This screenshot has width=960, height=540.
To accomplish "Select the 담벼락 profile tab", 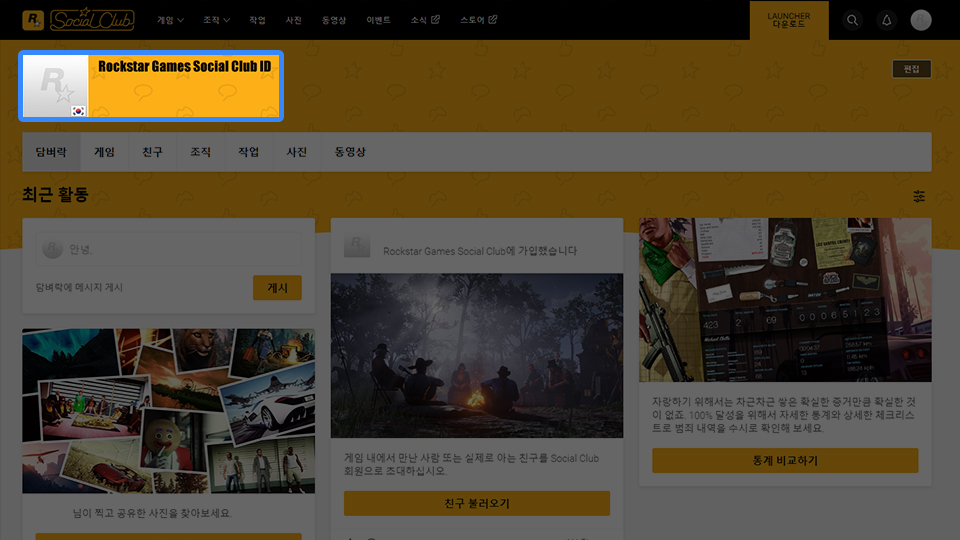I will 51,152.
